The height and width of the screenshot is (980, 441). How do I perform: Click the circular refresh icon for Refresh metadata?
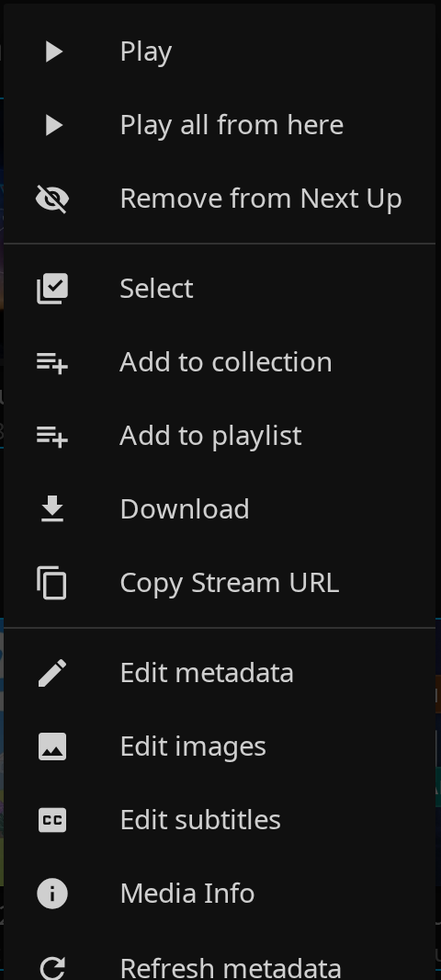point(52,967)
